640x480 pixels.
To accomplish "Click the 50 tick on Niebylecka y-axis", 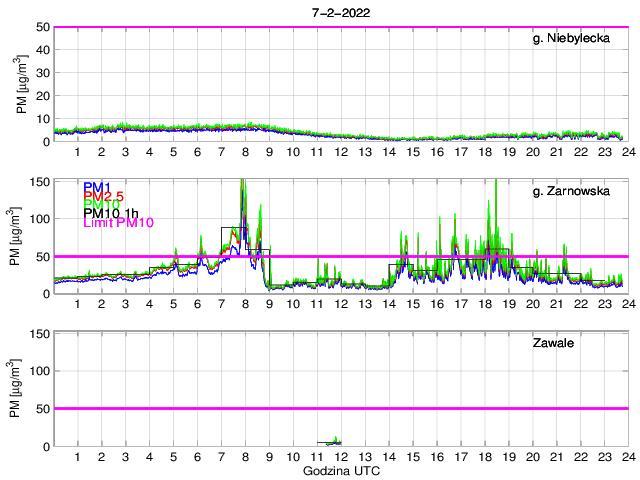I will pyautogui.click(x=43, y=28).
